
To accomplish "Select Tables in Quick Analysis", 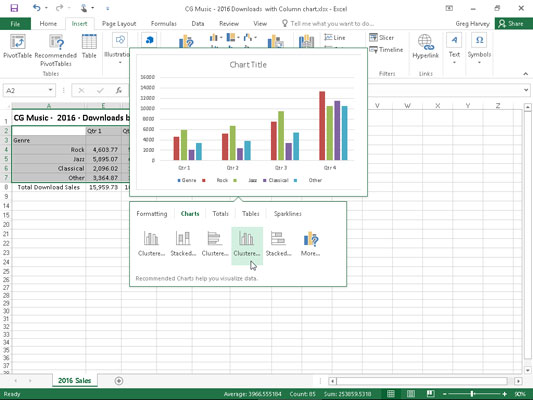I will tap(251, 213).
